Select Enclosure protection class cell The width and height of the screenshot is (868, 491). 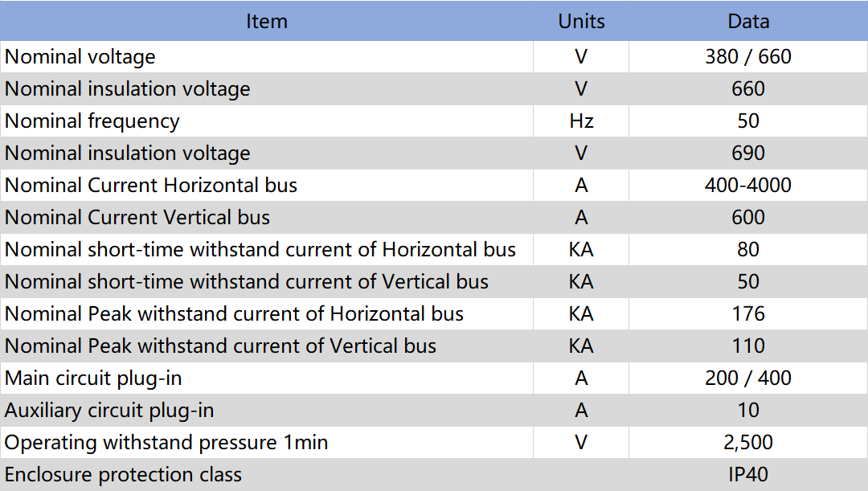click(266, 474)
